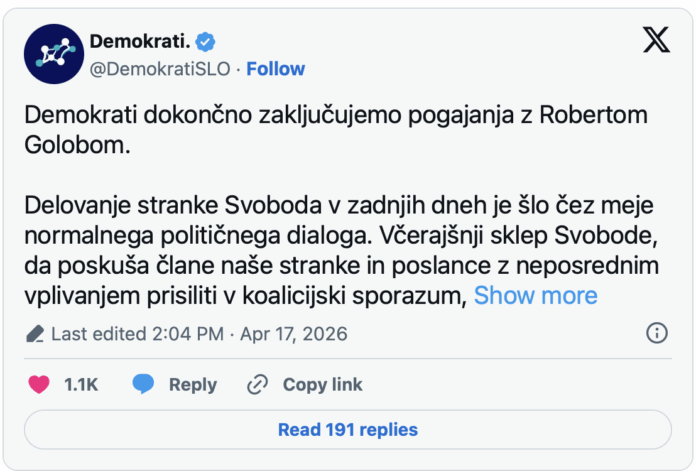696x471 pixels.
Task: Open the X logo in the corner
Action: [x=656, y=40]
